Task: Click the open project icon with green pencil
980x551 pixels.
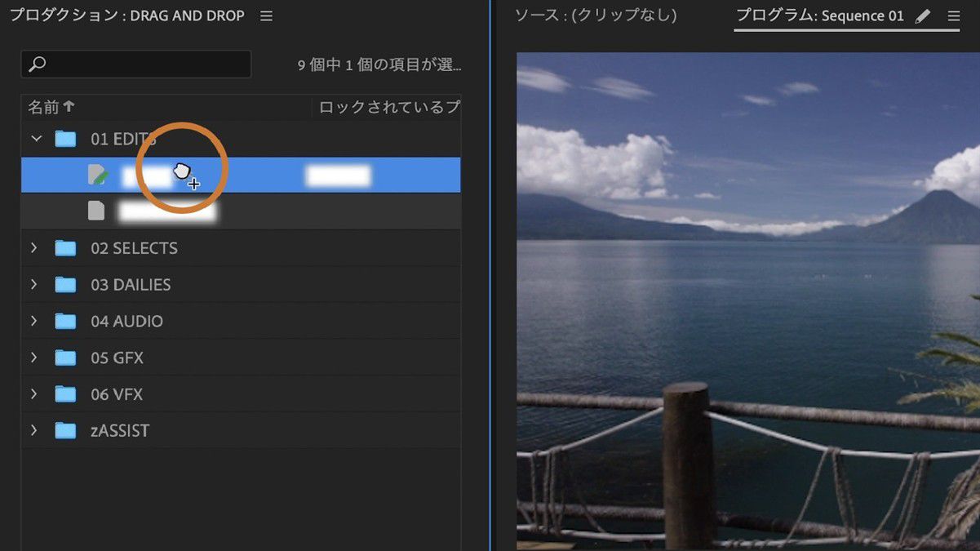Action: (x=98, y=175)
